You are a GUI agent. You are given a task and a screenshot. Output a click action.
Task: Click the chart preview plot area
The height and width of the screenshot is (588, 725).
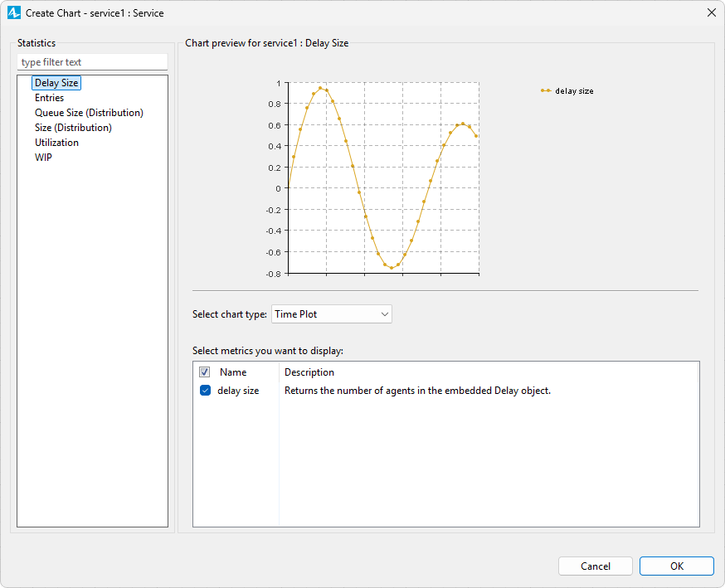[x=382, y=177]
